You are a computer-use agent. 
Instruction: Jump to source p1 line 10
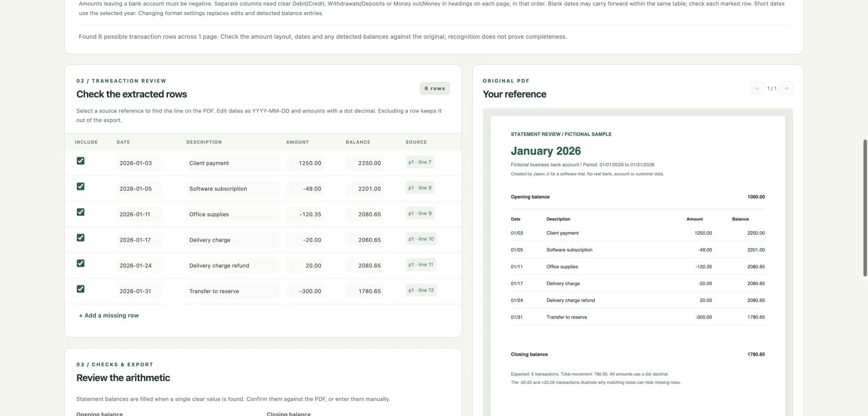pos(421,239)
